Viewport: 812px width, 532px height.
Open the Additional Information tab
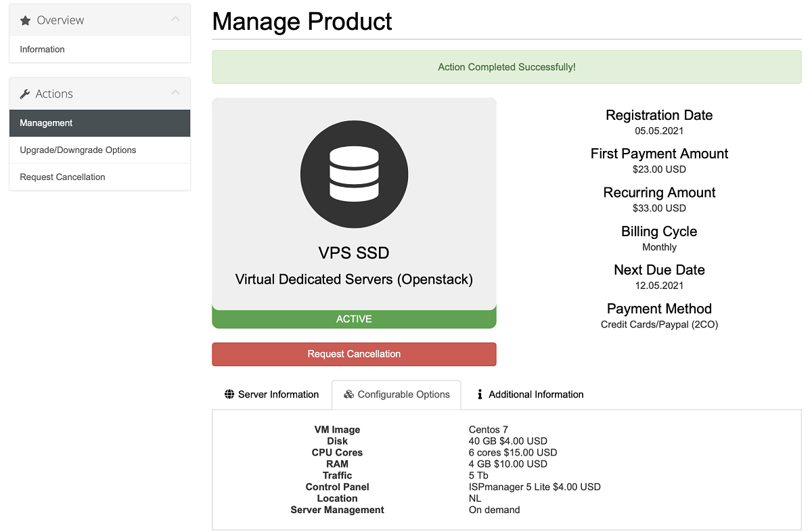tap(536, 395)
